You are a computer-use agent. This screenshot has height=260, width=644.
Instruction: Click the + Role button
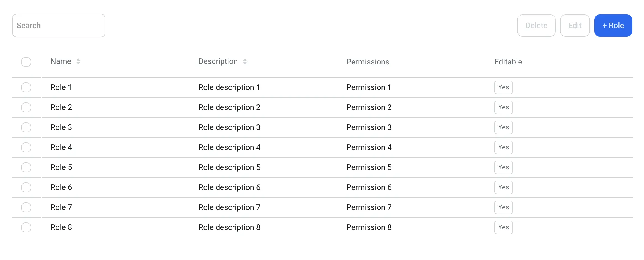(613, 25)
